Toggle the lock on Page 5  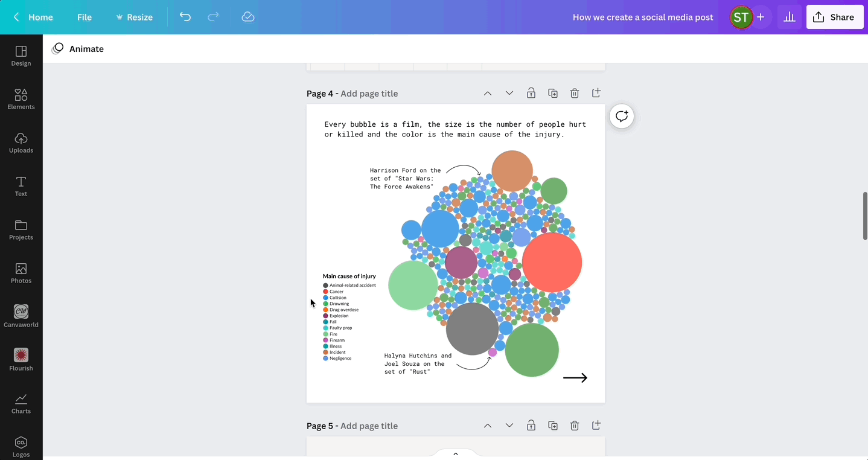point(531,426)
